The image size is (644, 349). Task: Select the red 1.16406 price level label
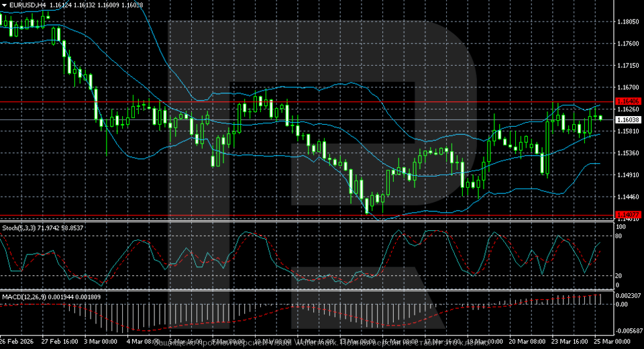pyautogui.click(x=628, y=102)
